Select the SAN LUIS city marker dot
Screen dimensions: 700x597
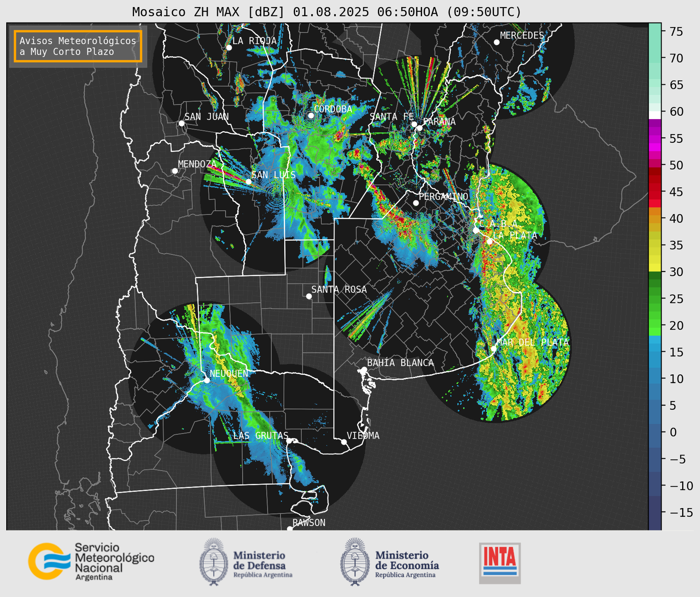tap(249, 181)
